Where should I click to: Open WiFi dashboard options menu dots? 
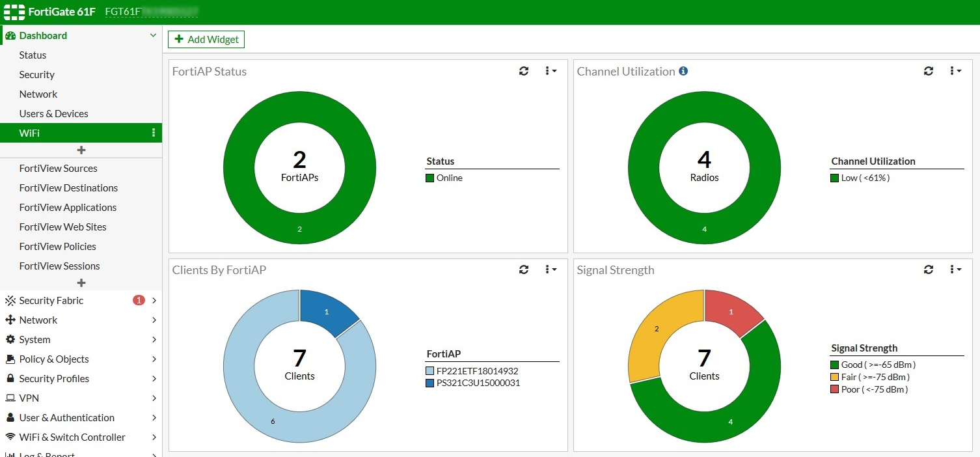(x=154, y=133)
